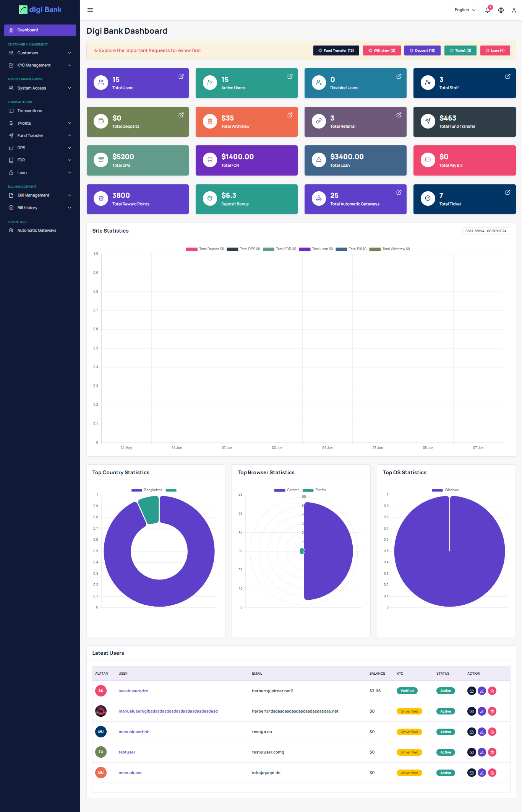This screenshot has width=522, height=812.
Task: Open Automatic Gateways in the sidebar
Action: tap(37, 231)
